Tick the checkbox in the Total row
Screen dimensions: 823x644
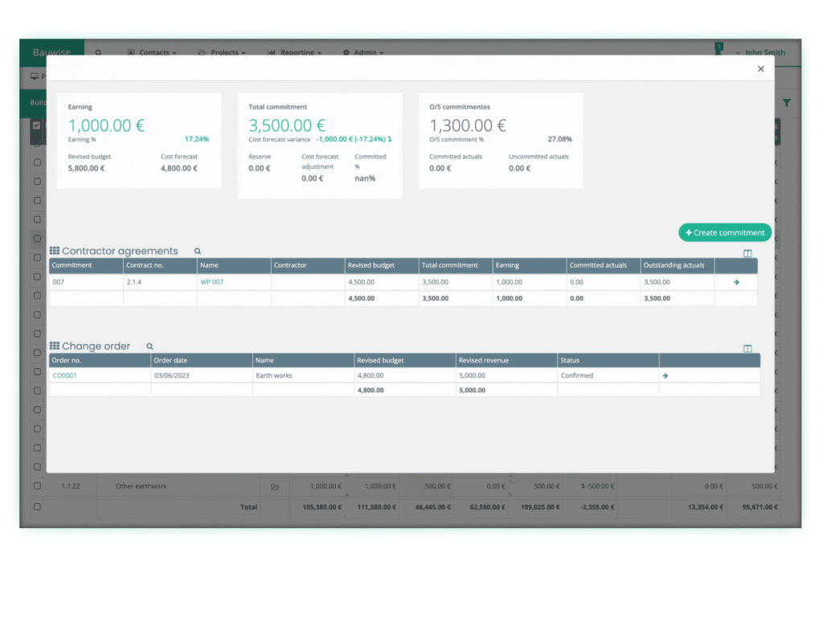[x=37, y=507]
